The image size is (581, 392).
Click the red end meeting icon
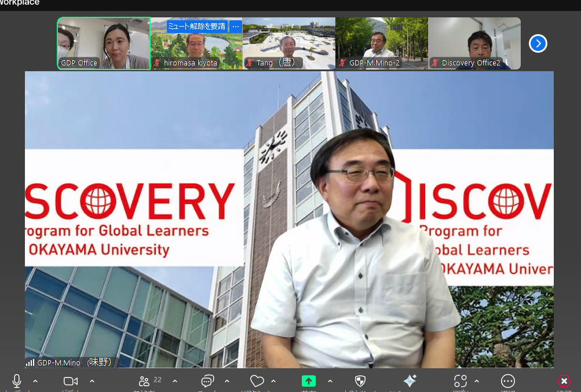[x=564, y=381]
